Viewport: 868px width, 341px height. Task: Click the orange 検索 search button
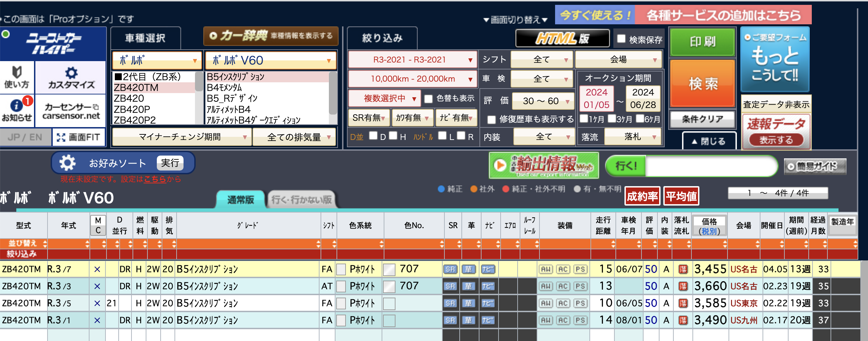click(702, 84)
